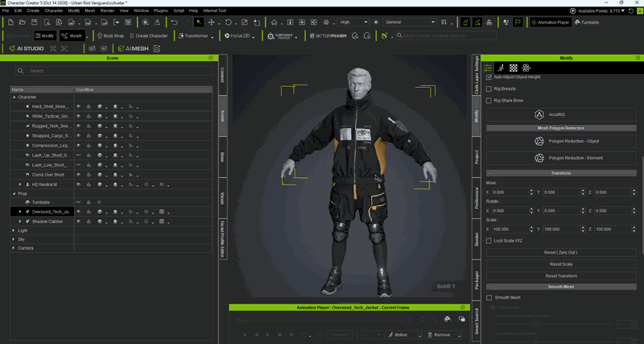Viewport: 644px width, 344px height.
Task: Open the Character menu
Action: coord(53,10)
